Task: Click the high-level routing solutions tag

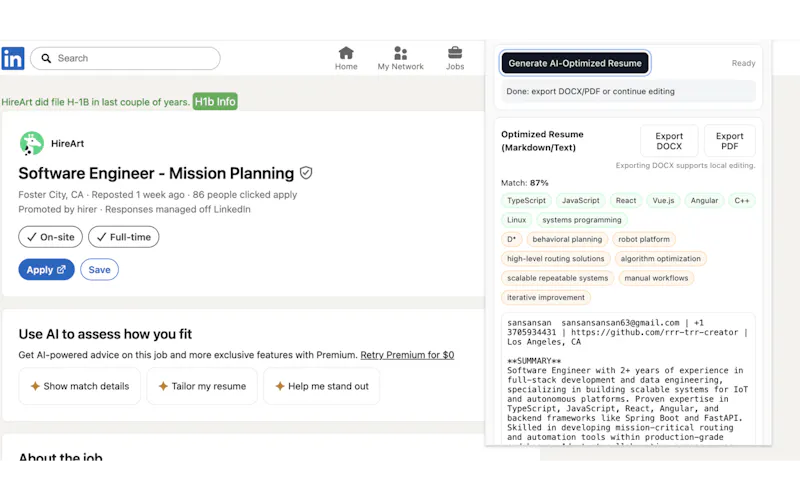Action: tap(555, 259)
